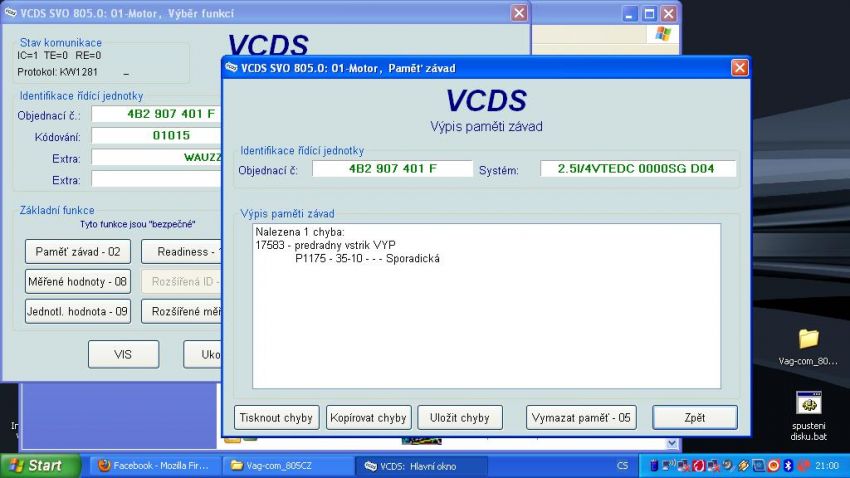Click Extra field containing WAUZZ

pyautogui.click(x=157, y=158)
